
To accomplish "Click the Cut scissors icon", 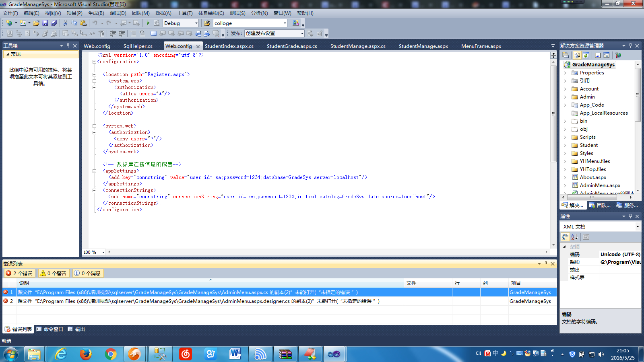I will tap(65, 23).
